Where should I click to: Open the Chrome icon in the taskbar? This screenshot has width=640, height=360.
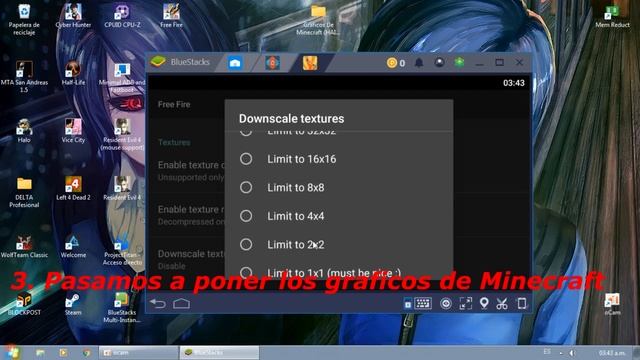coord(86,352)
